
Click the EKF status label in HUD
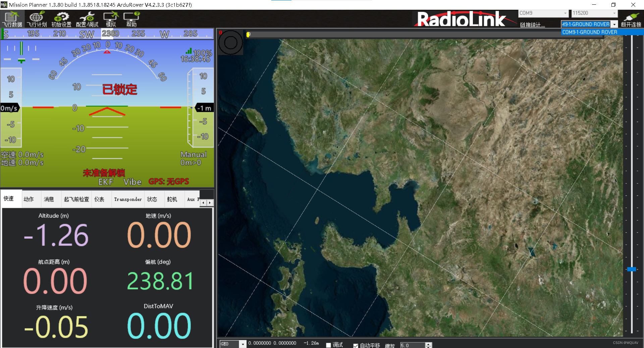point(106,182)
